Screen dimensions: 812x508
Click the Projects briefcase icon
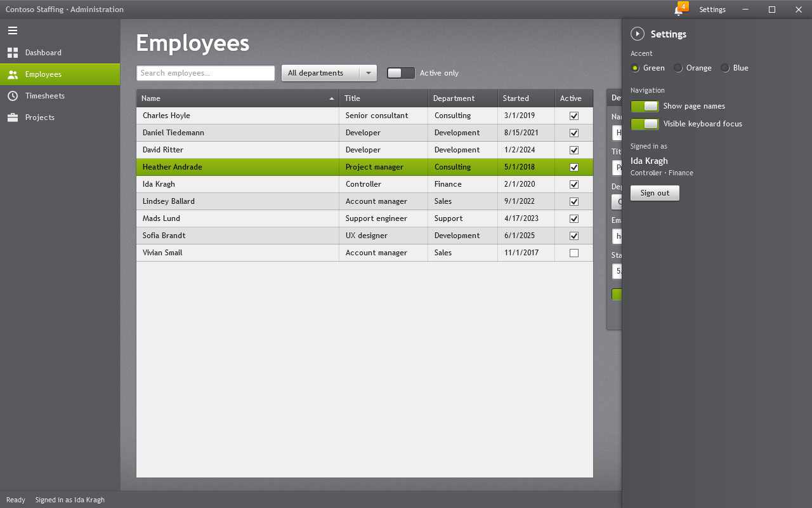click(13, 117)
